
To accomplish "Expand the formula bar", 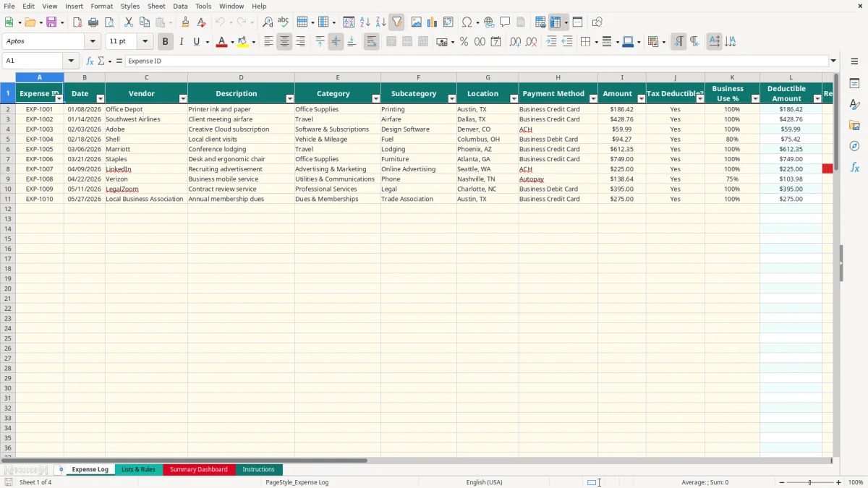I will (x=834, y=61).
